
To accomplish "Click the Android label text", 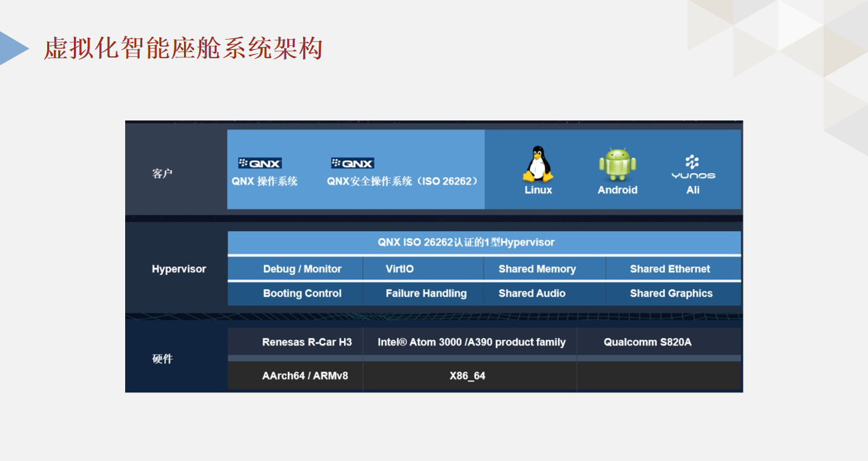I will (x=618, y=190).
